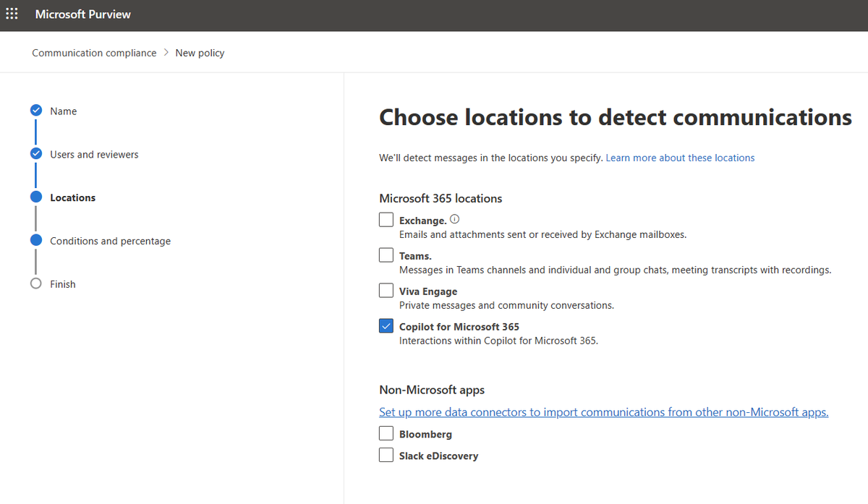Viewport: 868px width, 504px height.
Task: Check the Viva Engage checkbox
Action: pos(386,290)
